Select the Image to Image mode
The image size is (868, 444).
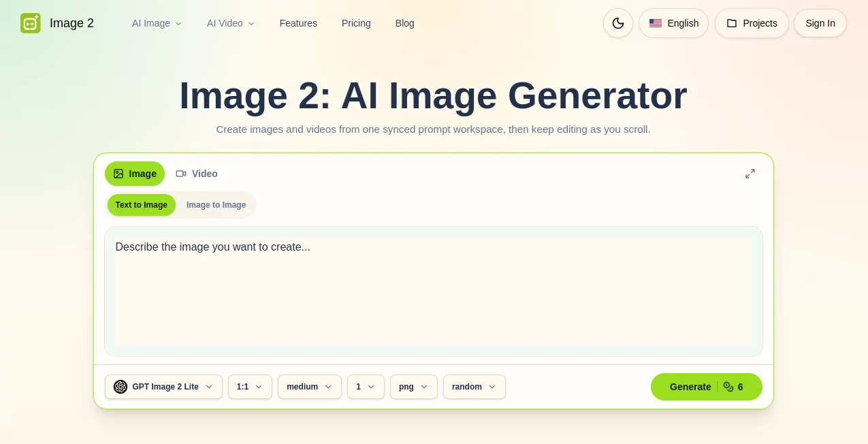(216, 205)
